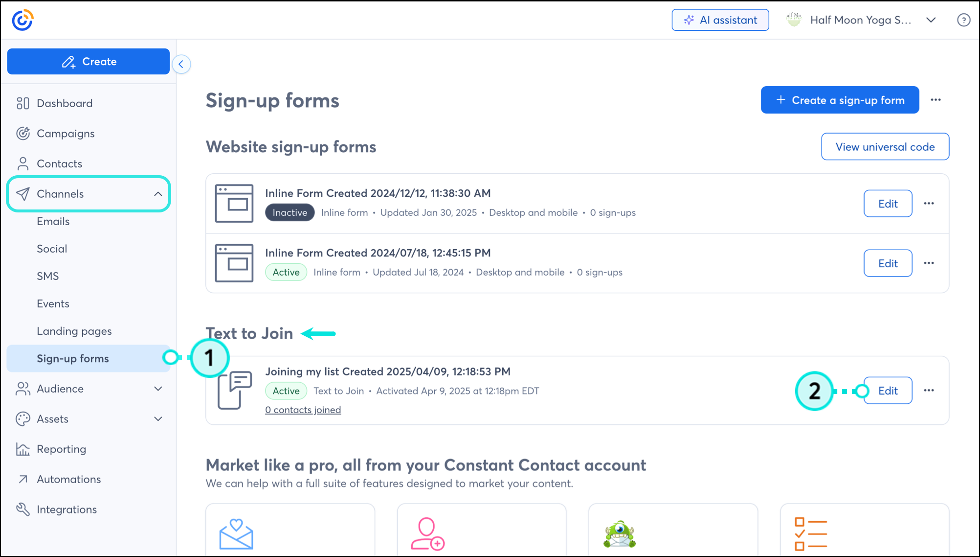Click the Campaigns target icon
980x557 pixels.
[x=22, y=133]
